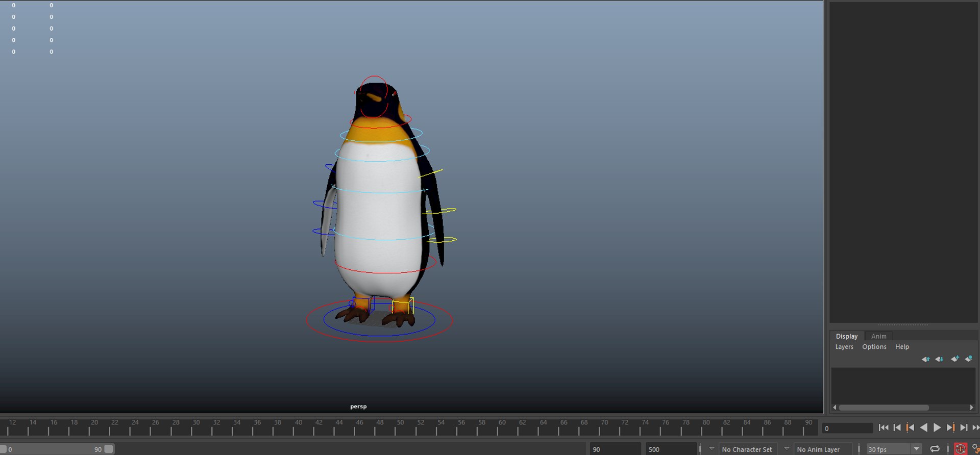Jump to the next keyframe
The image size is (980, 455).
pyautogui.click(x=950, y=427)
